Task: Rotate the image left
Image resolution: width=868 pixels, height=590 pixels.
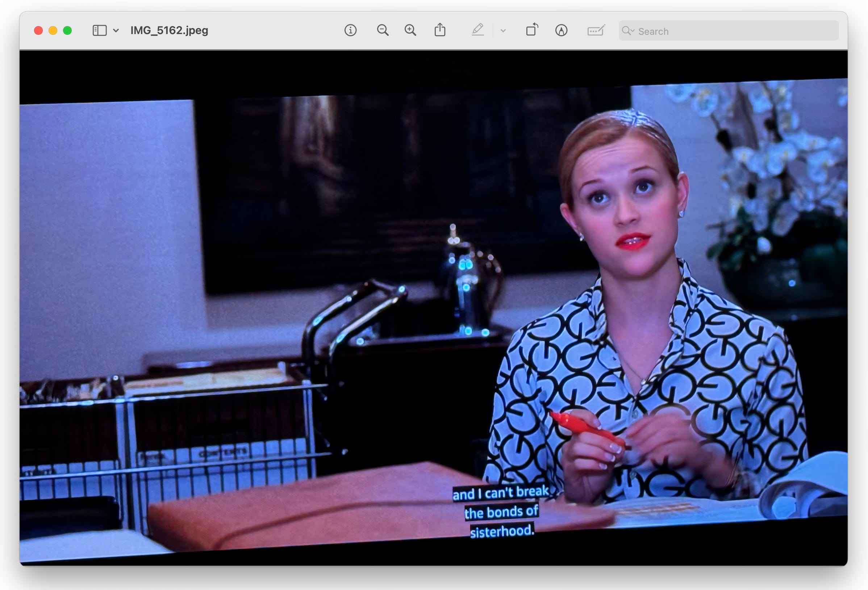Action: click(x=532, y=29)
